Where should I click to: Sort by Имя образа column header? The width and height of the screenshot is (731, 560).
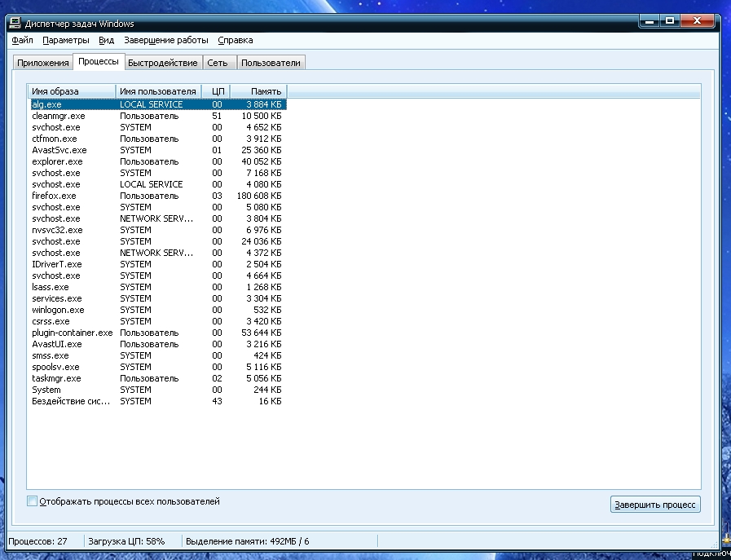pos(72,91)
